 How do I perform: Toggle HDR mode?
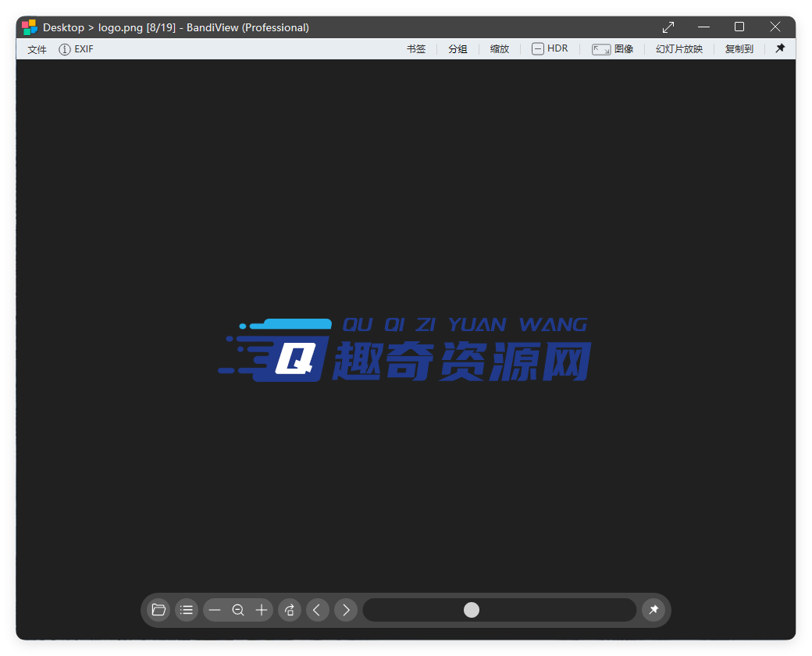pyautogui.click(x=550, y=48)
